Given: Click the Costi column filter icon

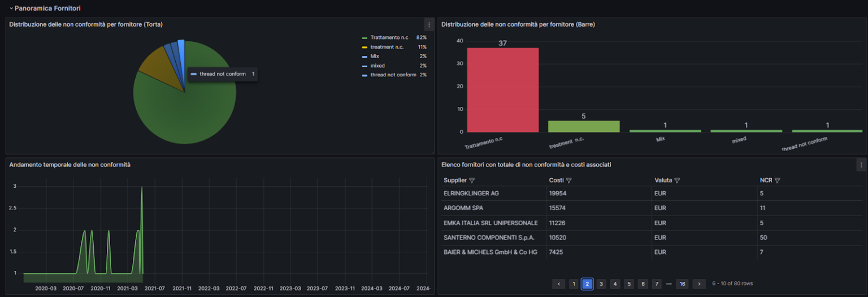Looking at the screenshot, I should point(568,180).
